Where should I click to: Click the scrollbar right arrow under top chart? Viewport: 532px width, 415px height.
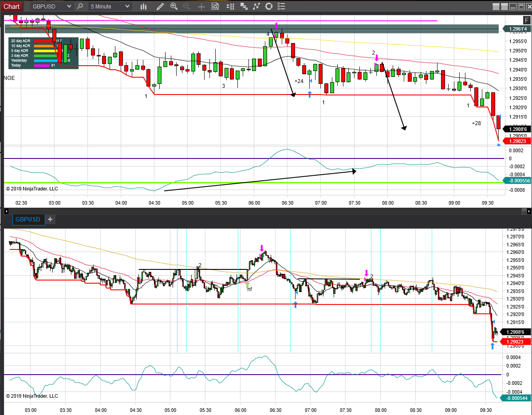point(529,211)
